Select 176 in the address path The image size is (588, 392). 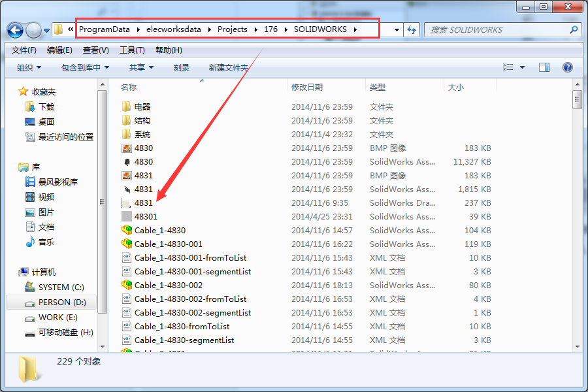(270, 29)
